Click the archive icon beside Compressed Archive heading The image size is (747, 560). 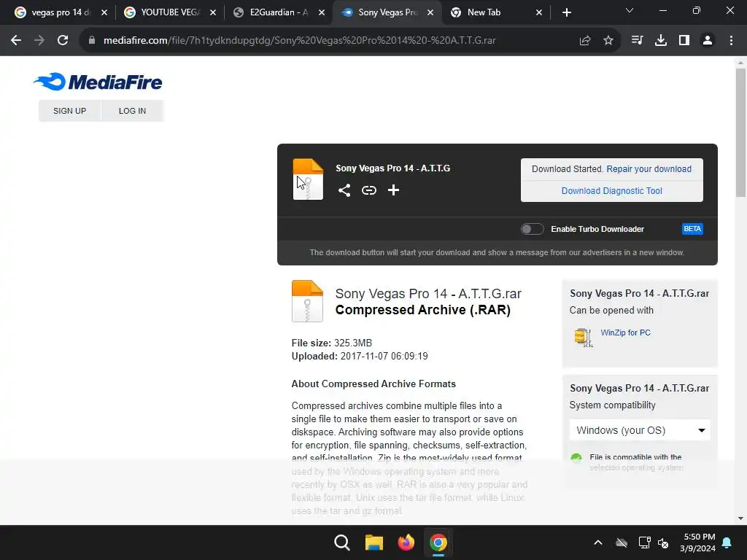[x=307, y=301]
